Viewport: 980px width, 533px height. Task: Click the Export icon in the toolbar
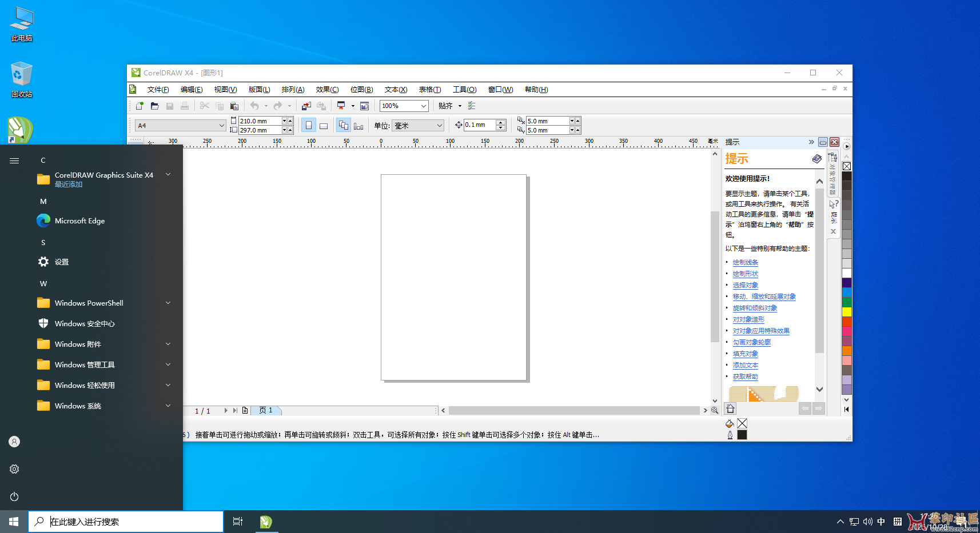tap(321, 106)
